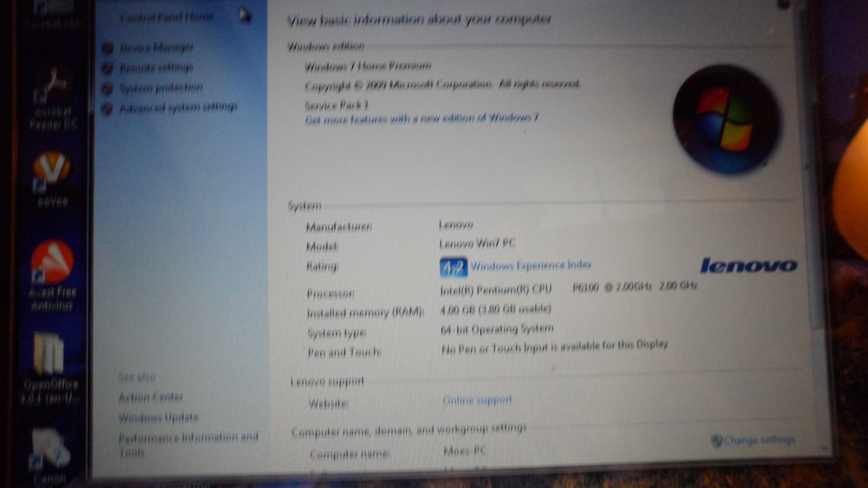Click the 4.2 rating badge

point(454,267)
